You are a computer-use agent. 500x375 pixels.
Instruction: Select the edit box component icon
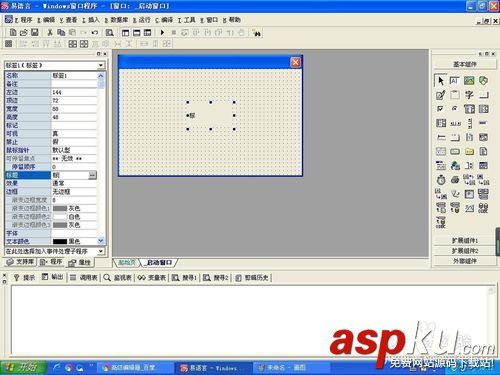[x=454, y=81]
